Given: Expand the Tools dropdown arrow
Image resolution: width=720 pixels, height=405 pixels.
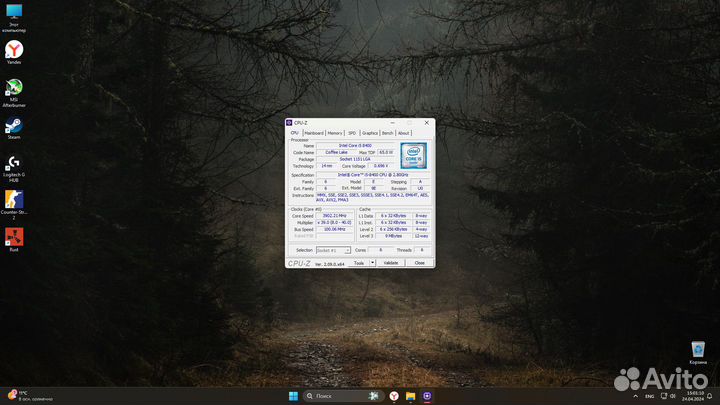Looking at the screenshot, I should [373, 263].
